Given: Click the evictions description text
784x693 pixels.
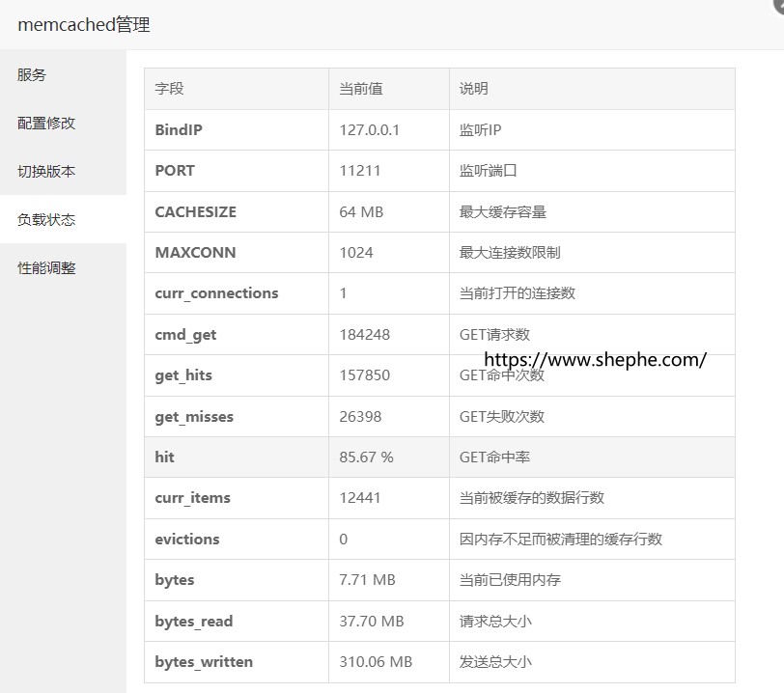Looking at the screenshot, I should coord(560,540).
